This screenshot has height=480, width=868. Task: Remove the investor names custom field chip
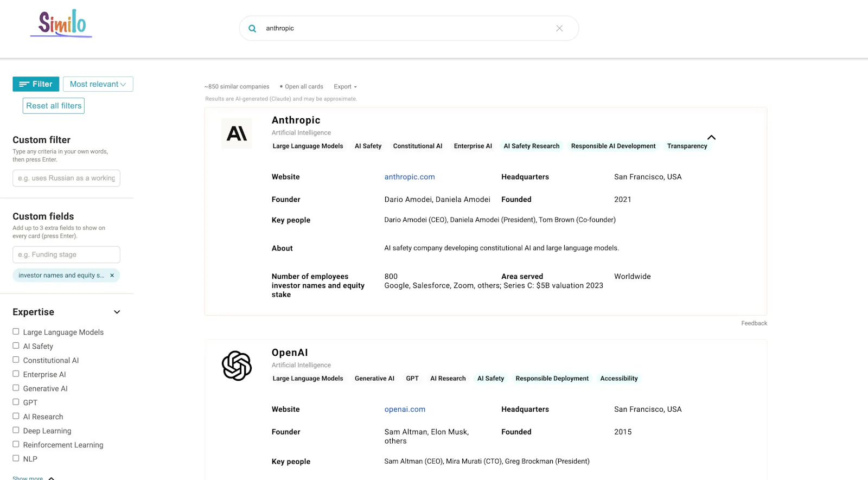click(x=112, y=276)
